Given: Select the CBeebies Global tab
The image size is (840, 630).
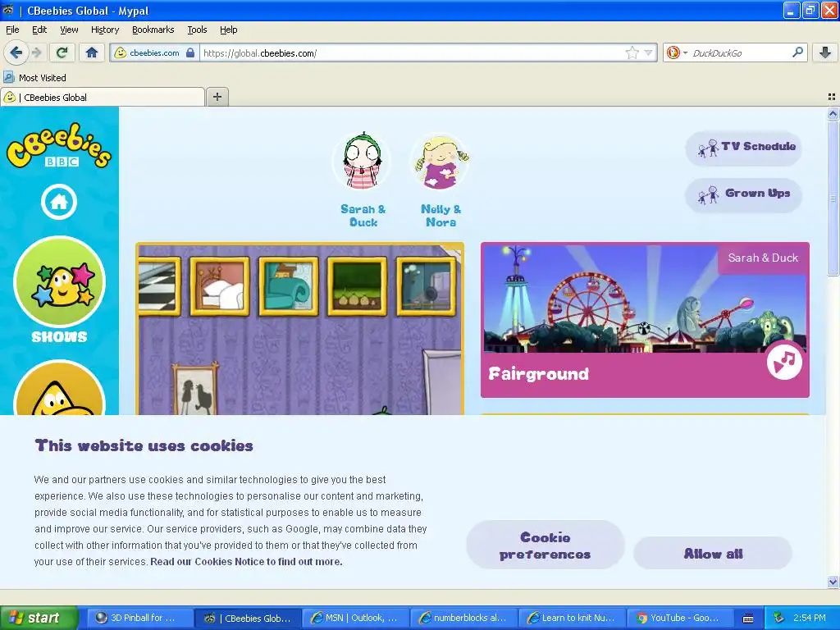Looking at the screenshot, I should [103, 97].
